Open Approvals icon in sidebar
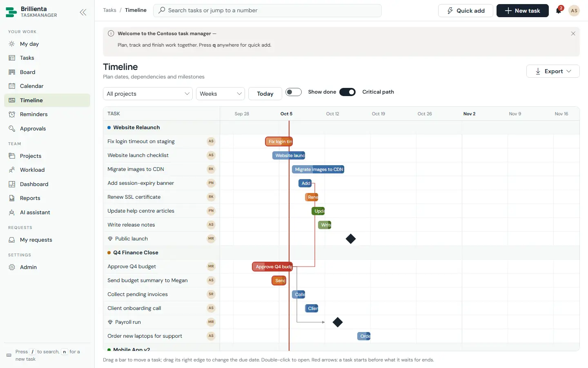Image resolution: width=588 pixels, height=368 pixels. tap(12, 128)
